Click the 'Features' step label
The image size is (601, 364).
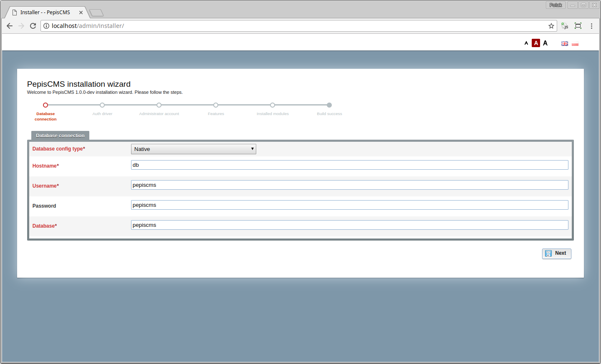coord(216,114)
